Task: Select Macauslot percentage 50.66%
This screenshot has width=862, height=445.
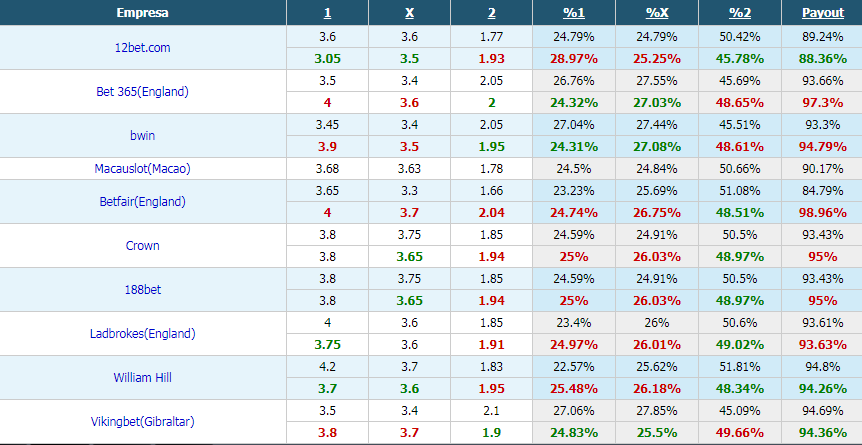Action: pyautogui.click(x=739, y=169)
